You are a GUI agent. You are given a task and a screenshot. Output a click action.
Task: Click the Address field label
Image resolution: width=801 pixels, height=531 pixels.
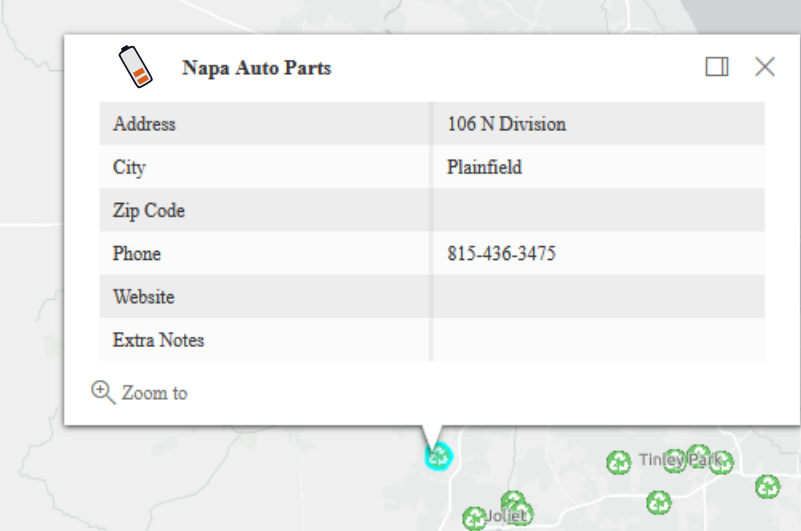tap(144, 124)
